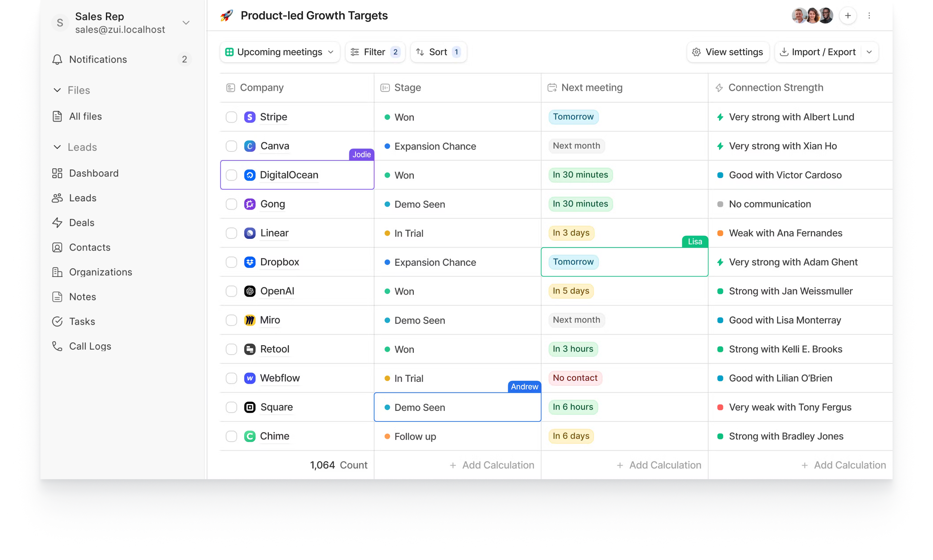Check the OpenAI row checkbox
933x560 pixels.
pyautogui.click(x=231, y=291)
